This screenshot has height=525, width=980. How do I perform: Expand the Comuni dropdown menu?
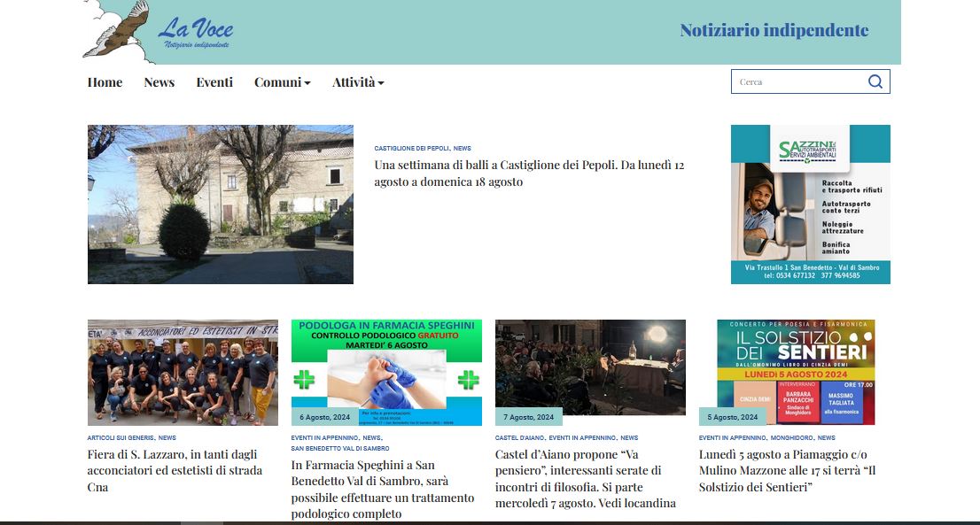tap(282, 82)
